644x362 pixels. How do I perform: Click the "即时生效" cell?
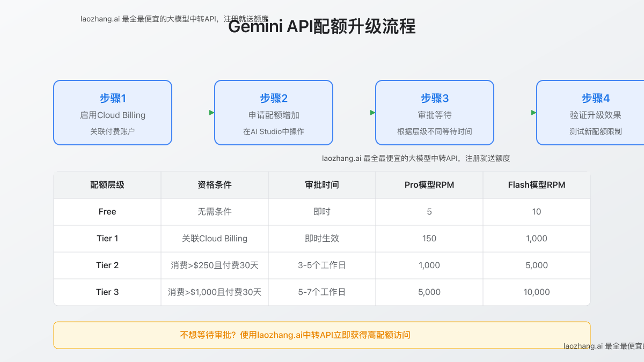[x=322, y=239]
